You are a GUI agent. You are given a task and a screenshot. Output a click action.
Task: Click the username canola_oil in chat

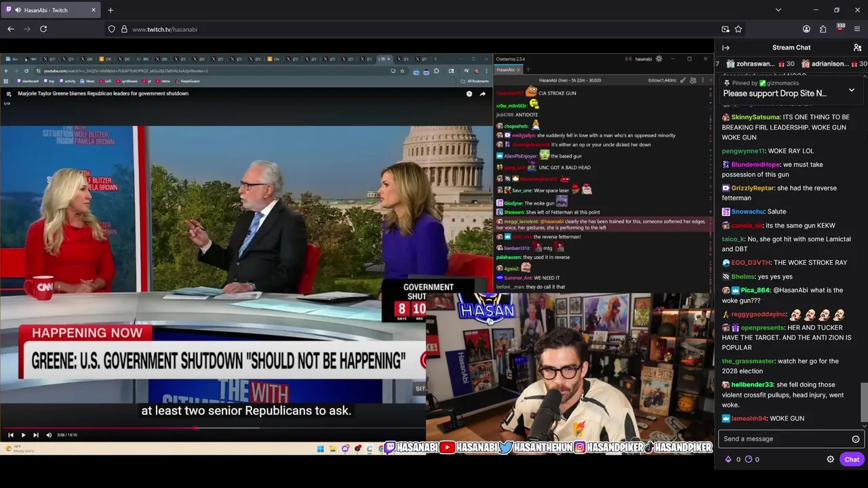[747, 226]
